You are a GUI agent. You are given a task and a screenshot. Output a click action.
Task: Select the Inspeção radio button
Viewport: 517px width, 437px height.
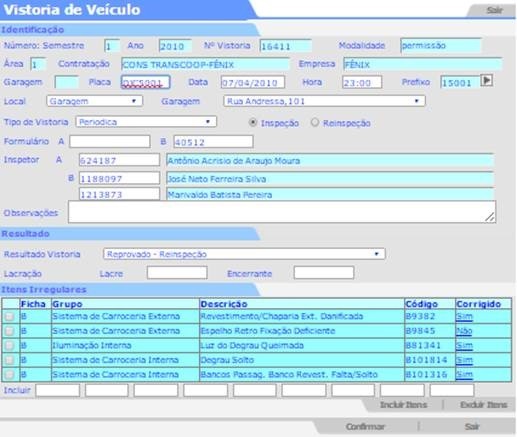[x=253, y=123]
